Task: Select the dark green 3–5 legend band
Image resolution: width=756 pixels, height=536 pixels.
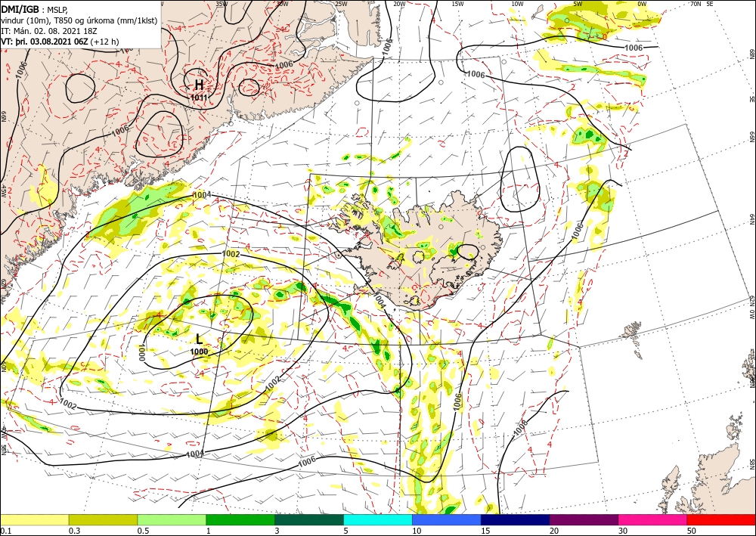Action: tap(309, 519)
